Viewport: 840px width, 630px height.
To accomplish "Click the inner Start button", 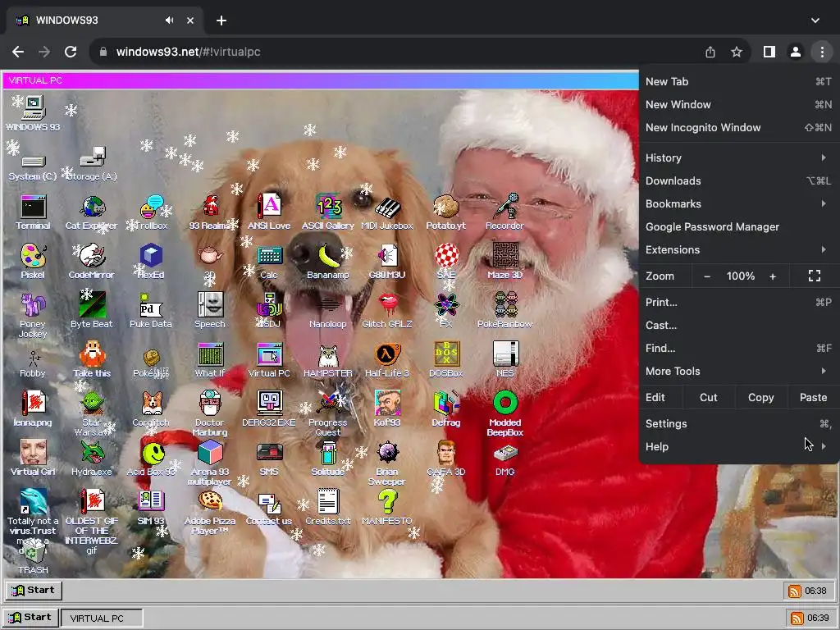I will [x=34, y=590].
